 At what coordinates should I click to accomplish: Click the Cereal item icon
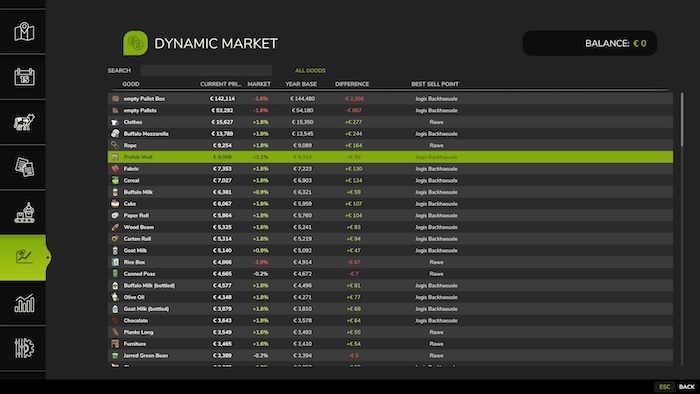click(x=115, y=180)
